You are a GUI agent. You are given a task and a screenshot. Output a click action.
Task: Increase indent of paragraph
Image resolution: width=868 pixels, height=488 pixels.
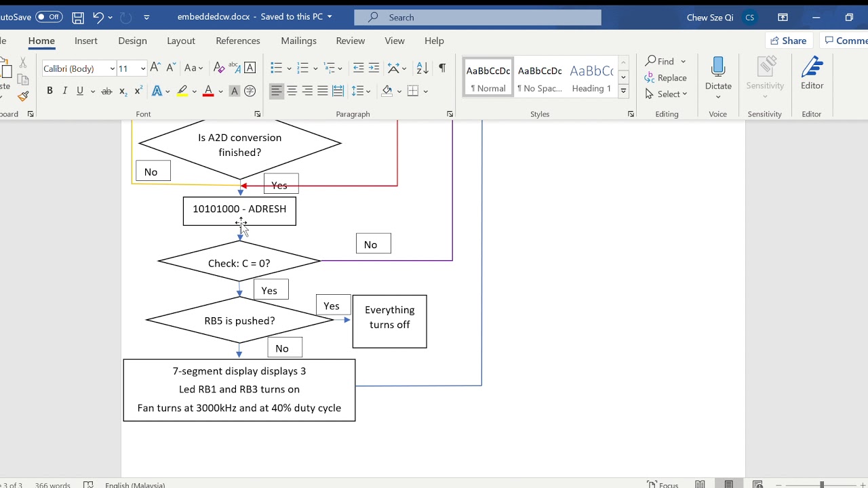[x=374, y=68]
